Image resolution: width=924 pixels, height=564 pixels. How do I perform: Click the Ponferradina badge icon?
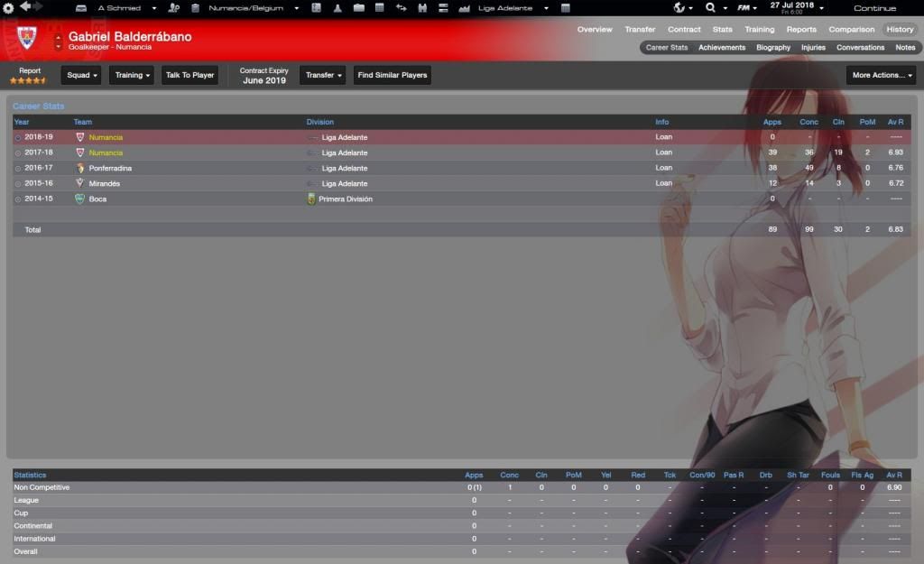(80, 168)
